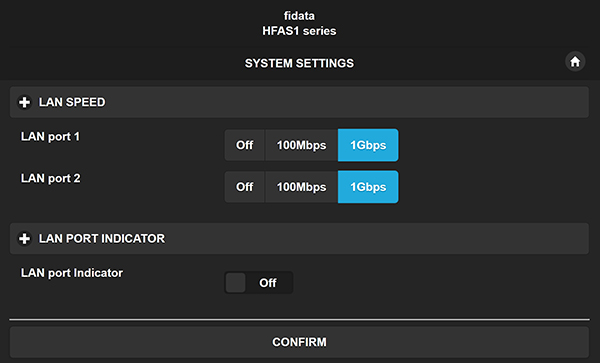Click the HFAS1 series heading text
This screenshot has height=363, width=600.
click(x=299, y=31)
